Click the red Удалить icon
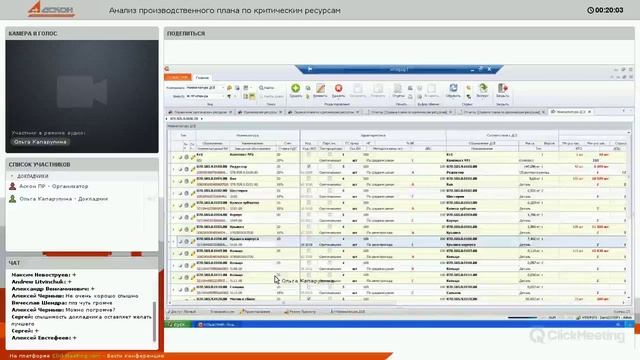Viewport: 640px width, 360px height. pyautogui.click(x=338, y=88)
